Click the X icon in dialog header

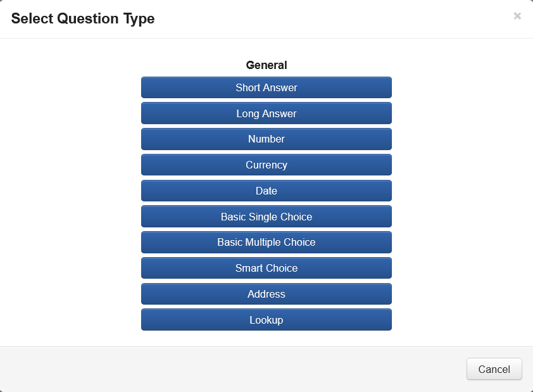517,16
